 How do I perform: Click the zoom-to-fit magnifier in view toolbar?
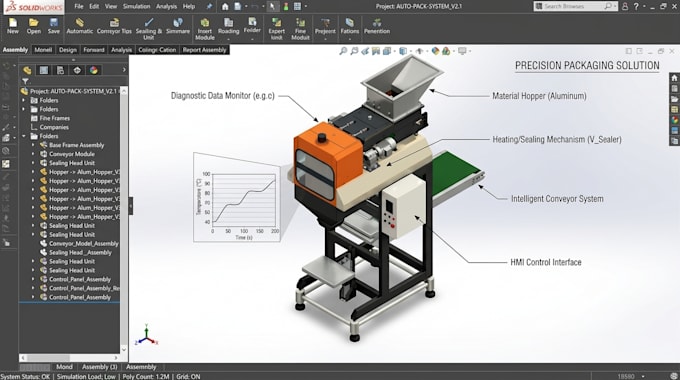tap(343, 51)
